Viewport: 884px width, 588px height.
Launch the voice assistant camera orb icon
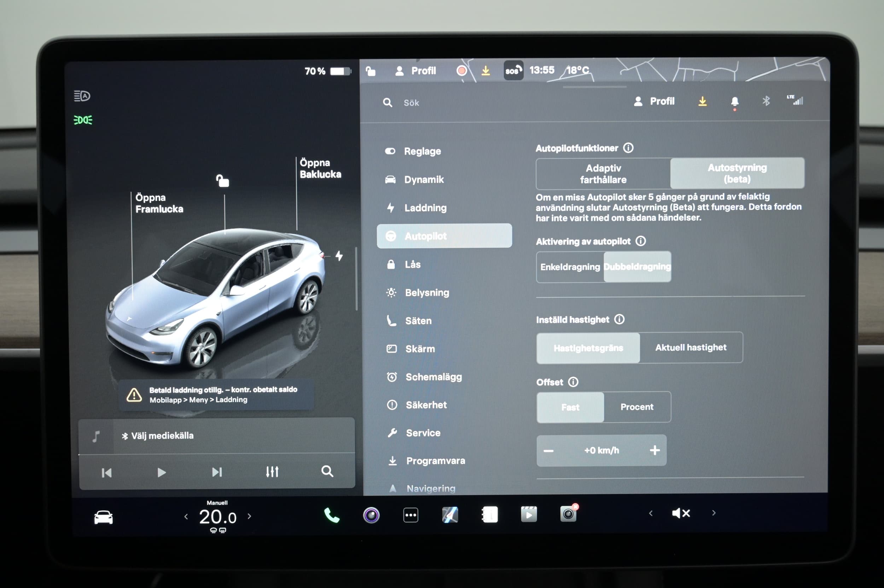371,515
